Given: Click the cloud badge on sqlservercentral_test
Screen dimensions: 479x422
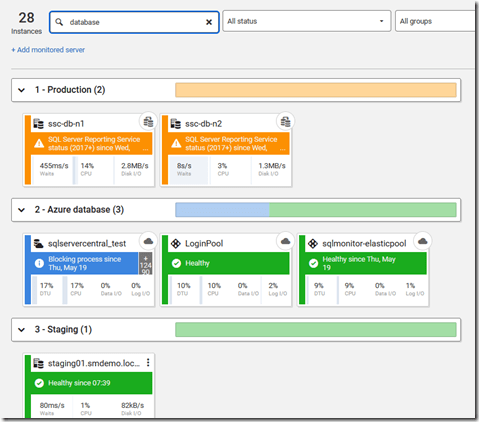Looking at the screenshot, I should point(148,241).
